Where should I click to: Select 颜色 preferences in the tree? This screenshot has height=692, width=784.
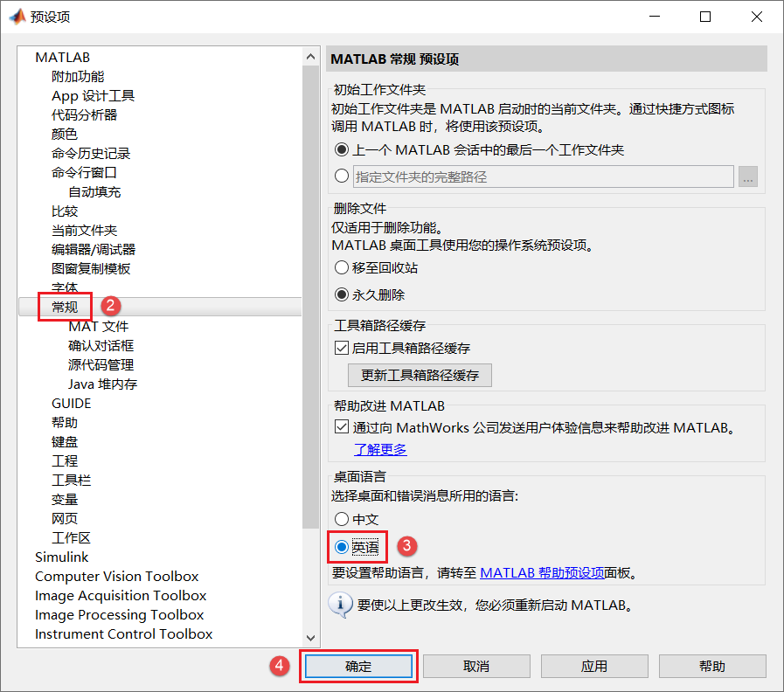pos(64,134)
